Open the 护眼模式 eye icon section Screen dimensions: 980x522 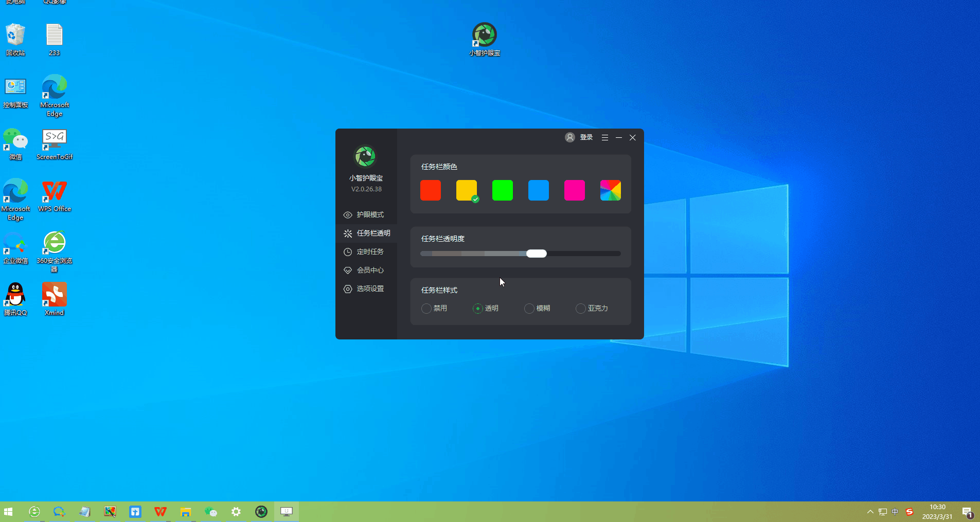348,215
